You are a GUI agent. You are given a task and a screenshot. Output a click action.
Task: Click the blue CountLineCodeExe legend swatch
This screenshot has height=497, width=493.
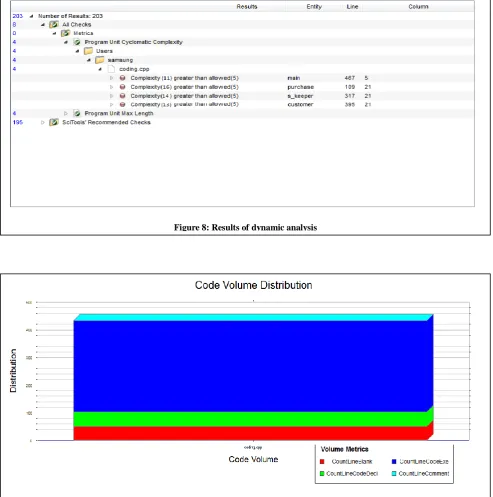pos(394,462)
